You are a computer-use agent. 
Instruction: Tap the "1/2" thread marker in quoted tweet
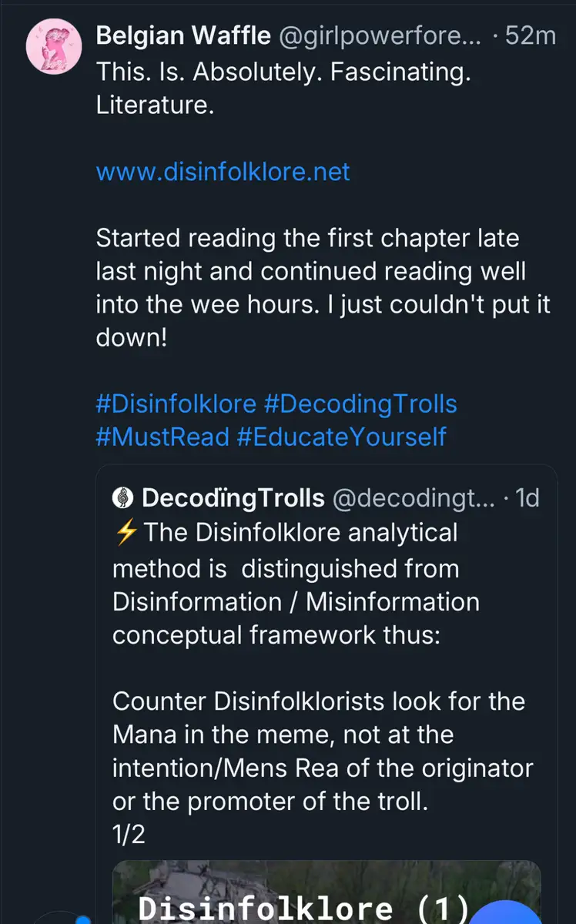click(x=129, y=835)
